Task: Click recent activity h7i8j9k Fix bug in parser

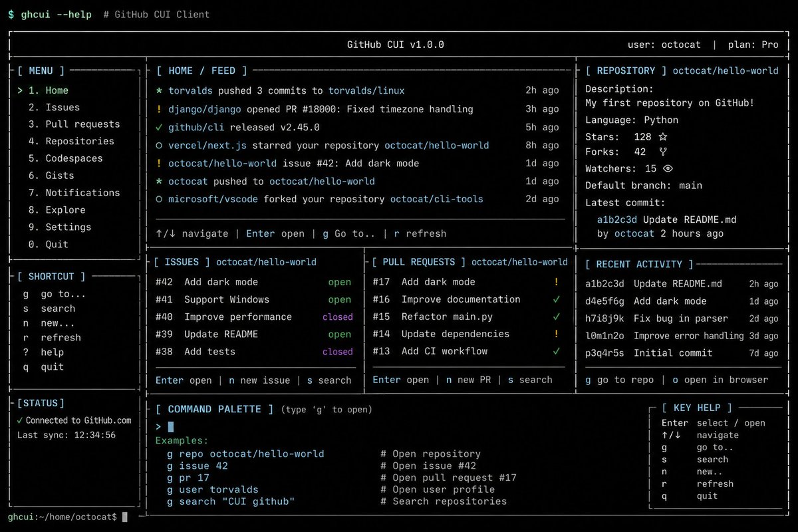Action: tap(682, 319)
